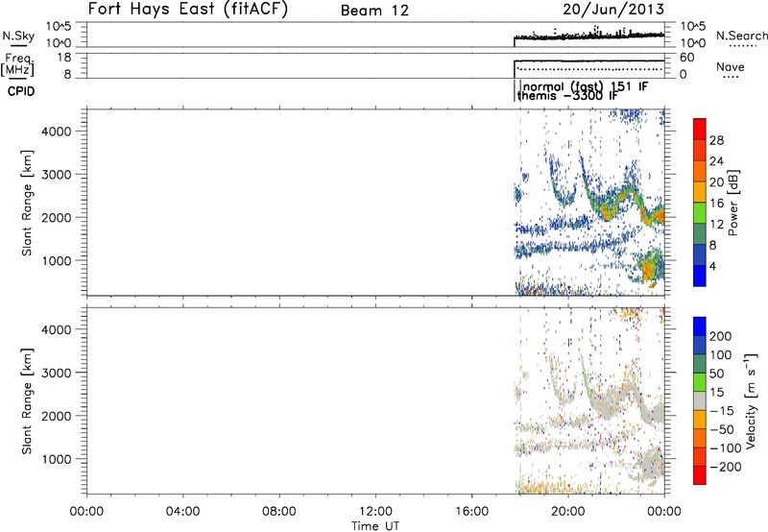This screenshot has height=532, width=768.
Task: Click the '200' tick on Velocity colorbar
Action: [x=721, y=336]
